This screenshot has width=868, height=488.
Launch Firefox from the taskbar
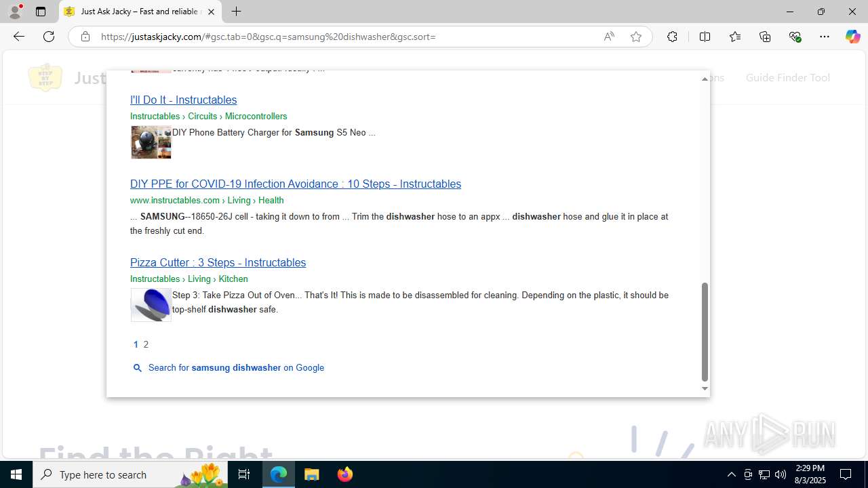[345, 474]
